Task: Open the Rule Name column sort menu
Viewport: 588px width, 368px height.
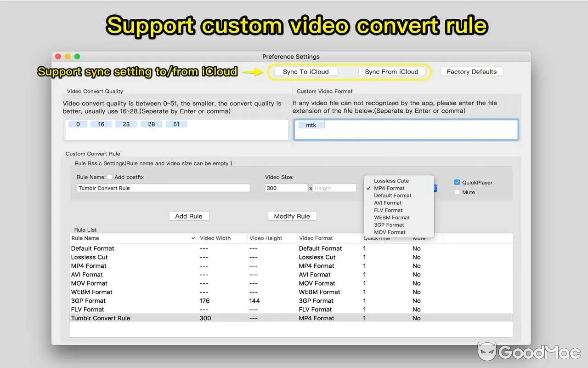Action: [194, 238]
